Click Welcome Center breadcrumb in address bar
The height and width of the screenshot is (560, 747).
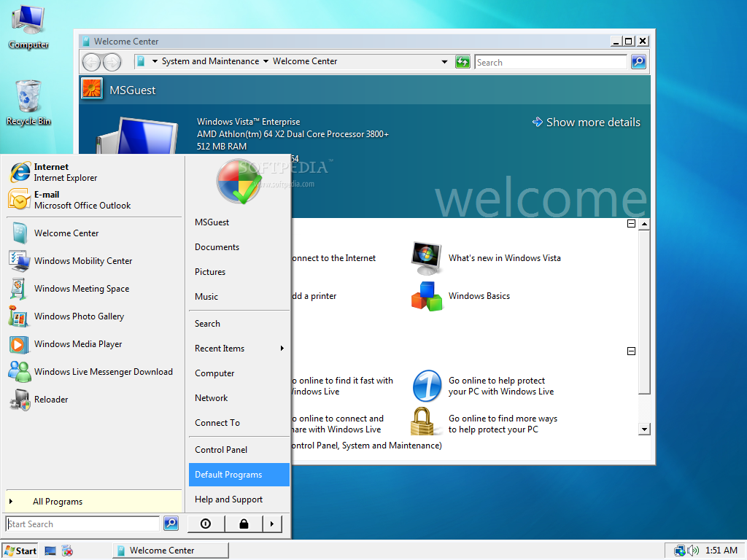[x=305, y=61]
